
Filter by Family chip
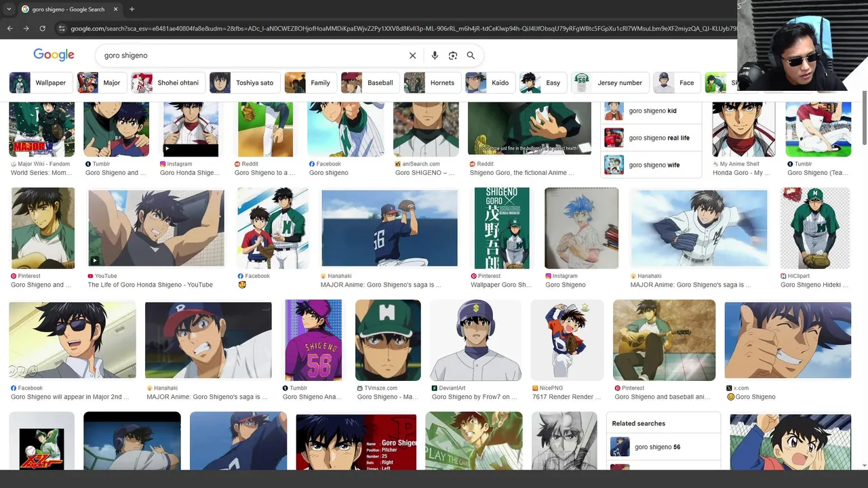point(310,83)
